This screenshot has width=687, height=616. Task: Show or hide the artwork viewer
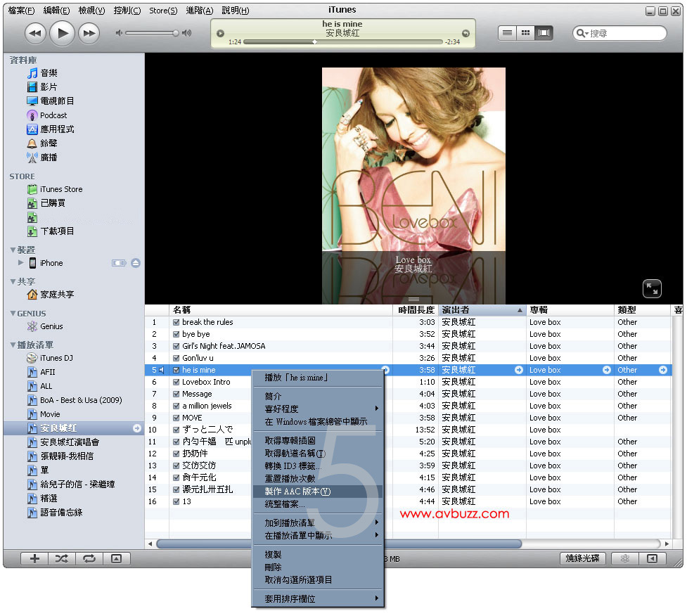(x=117, y=558)
